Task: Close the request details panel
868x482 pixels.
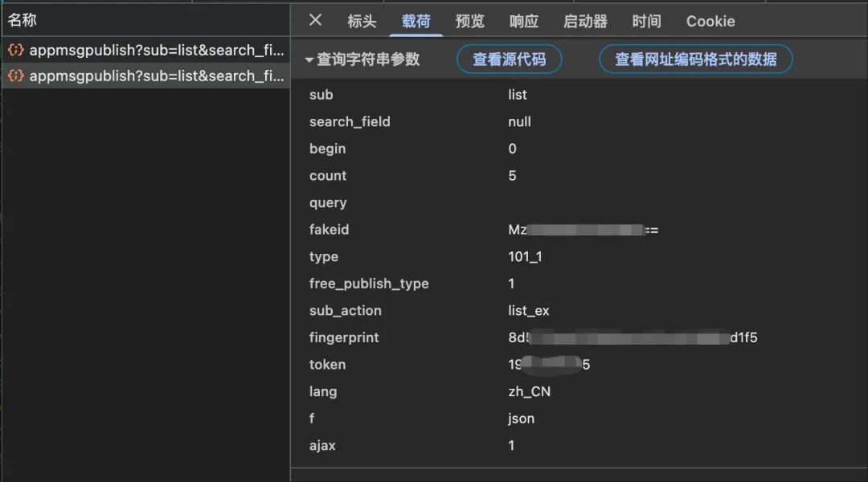Action: coord(316,20)
